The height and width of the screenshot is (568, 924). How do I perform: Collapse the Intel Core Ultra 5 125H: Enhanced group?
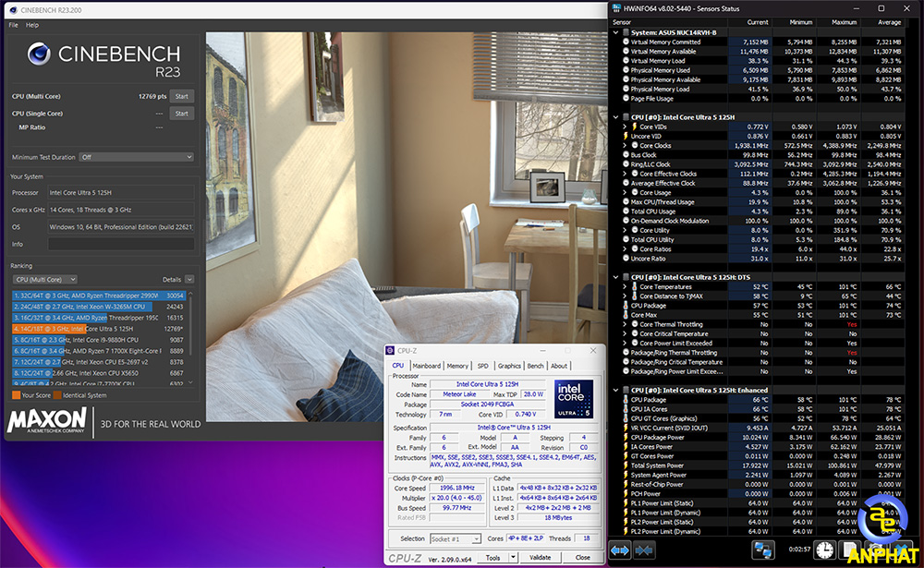tap(615, 390)
